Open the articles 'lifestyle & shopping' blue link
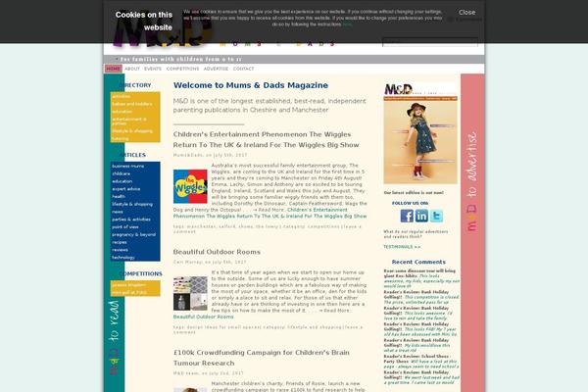This screenshot has width=588, height=392. 132,204
